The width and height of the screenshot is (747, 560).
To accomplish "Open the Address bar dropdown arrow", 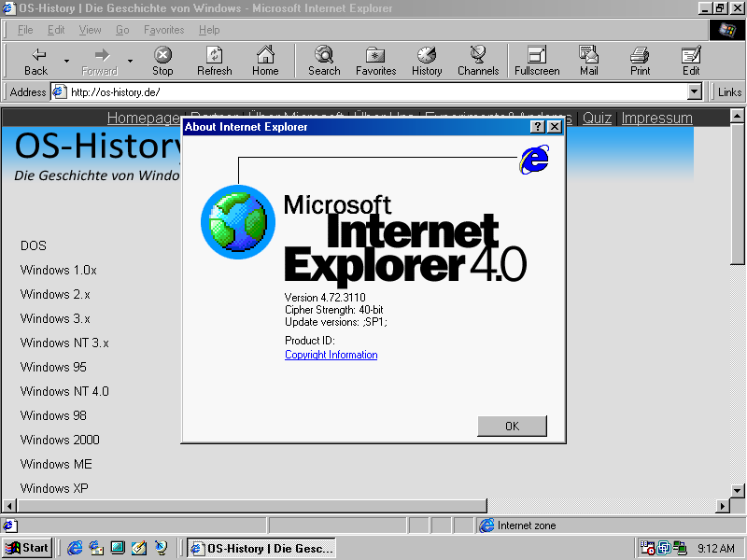I will 694,92.
